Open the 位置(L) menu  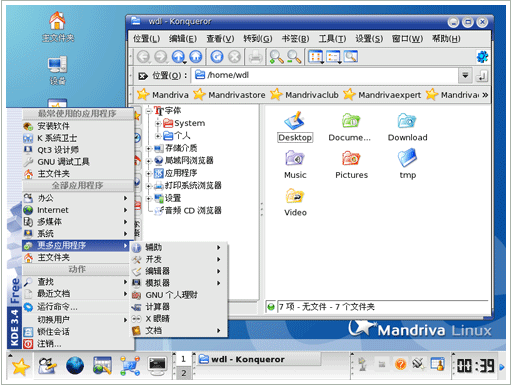[146, 39]
